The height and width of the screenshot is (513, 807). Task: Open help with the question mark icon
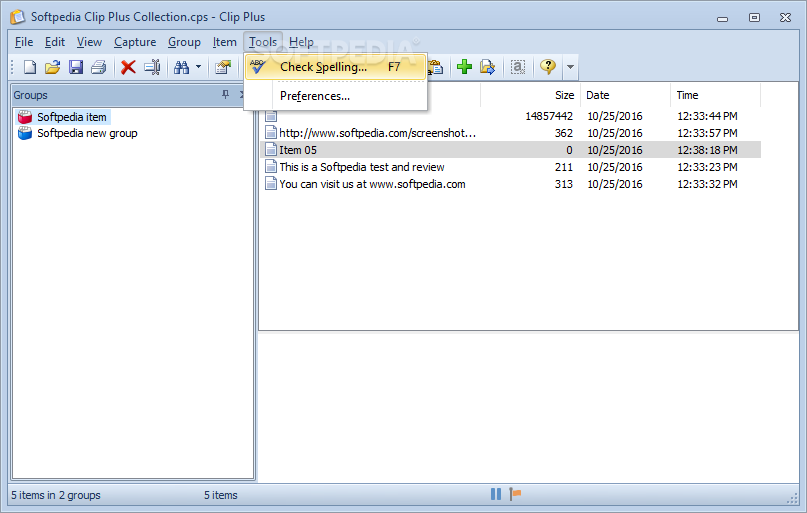(x=548, y=66)
